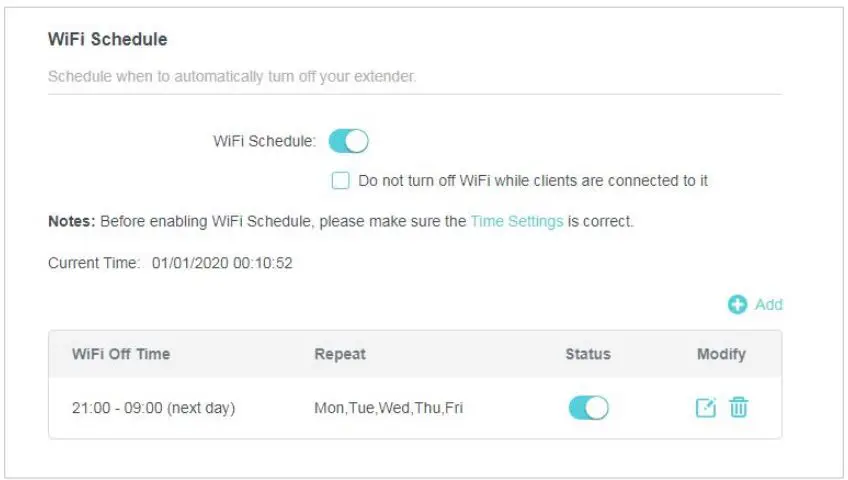Disable the main WiFi Schedule switch
848x480 pixels.
[349, 141]
